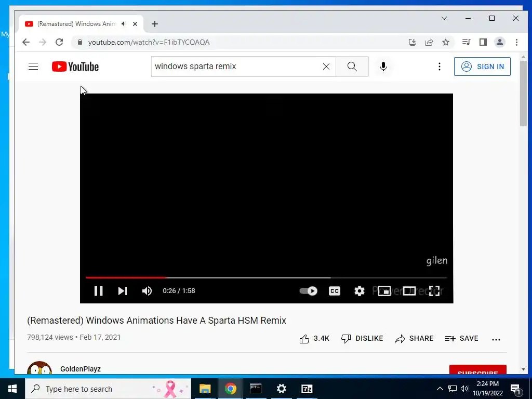
Task: Search with your voice microphone
Action: click(x=383, y=66)
